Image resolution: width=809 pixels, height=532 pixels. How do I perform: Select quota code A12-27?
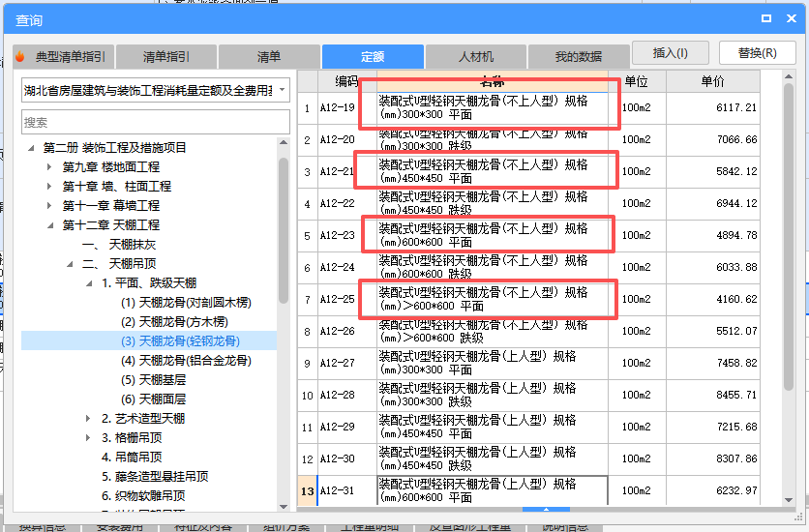[338, 363]
